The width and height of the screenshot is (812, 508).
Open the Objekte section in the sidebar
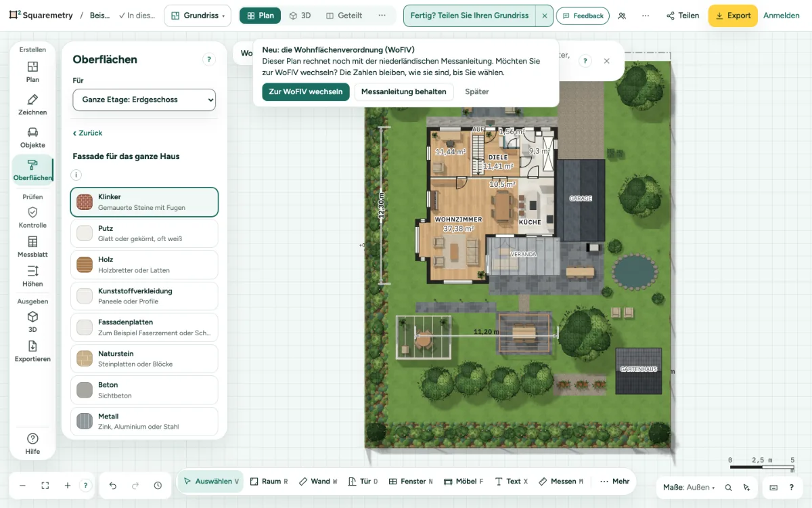pyautogui.click(x=32, y=137)
